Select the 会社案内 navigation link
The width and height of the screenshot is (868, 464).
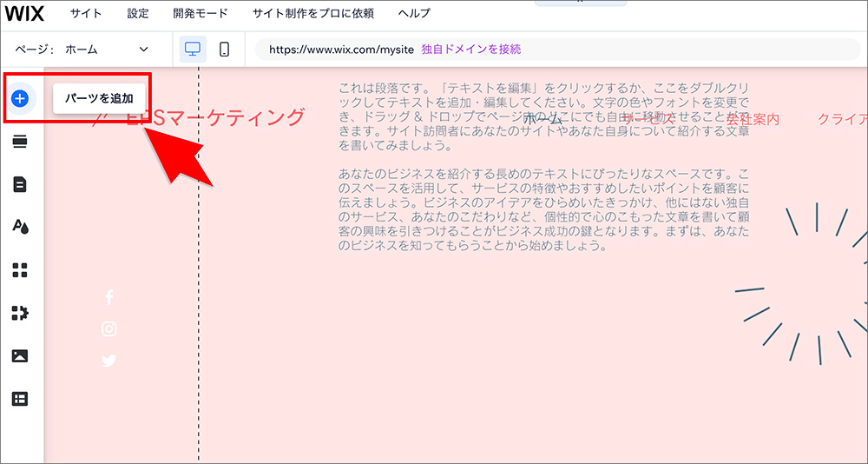[753, 119]
